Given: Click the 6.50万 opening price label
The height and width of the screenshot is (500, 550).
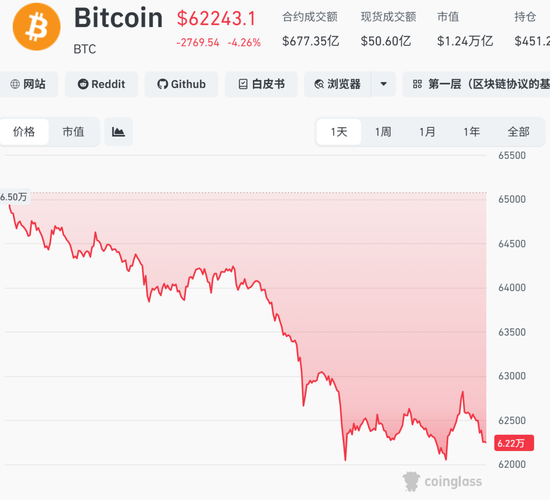Looking at the screenshot, I should click(x=14, y=197).
